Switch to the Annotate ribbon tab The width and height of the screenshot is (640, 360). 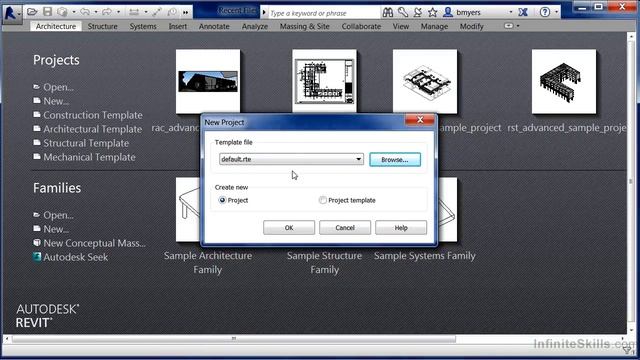(x=214, y=26)
